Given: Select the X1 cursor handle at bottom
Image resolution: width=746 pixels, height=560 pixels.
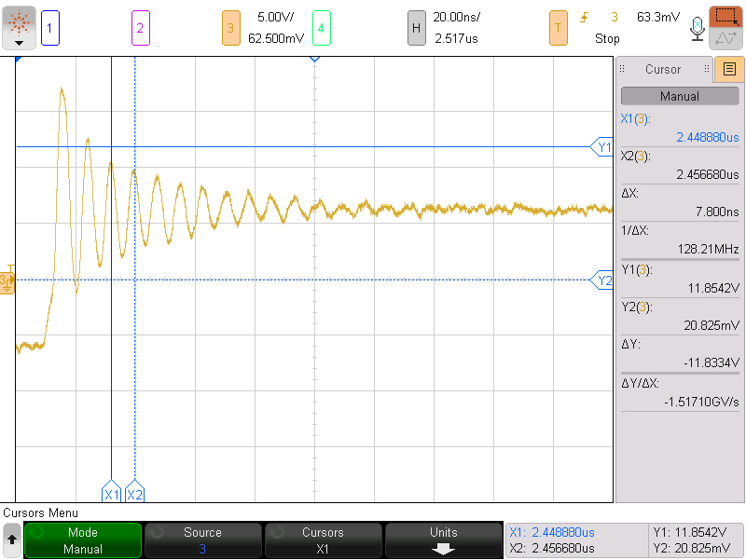Looking at the screenshot, I should 111,491.
